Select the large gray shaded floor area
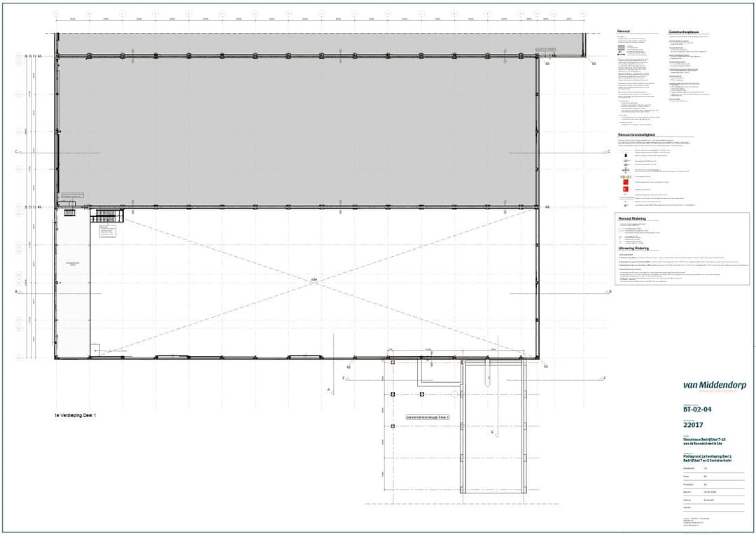Viewport: 756px width, 534px height. 297,129
